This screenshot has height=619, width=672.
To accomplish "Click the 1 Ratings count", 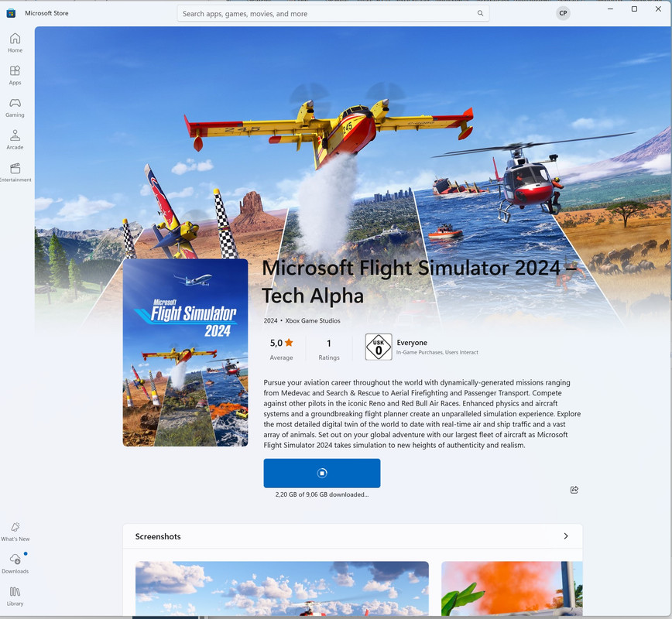I will pyautogui.click(x=329, y=349).
